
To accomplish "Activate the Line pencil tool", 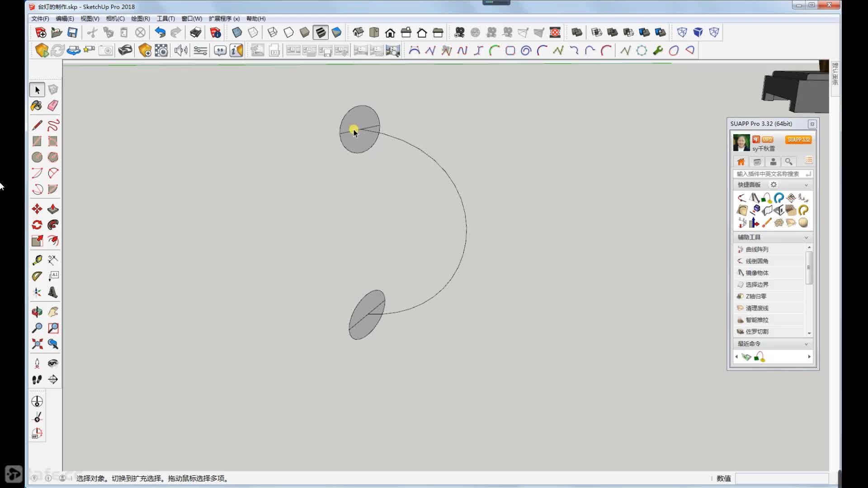I will pyautogui.click(x=37, y=125).
